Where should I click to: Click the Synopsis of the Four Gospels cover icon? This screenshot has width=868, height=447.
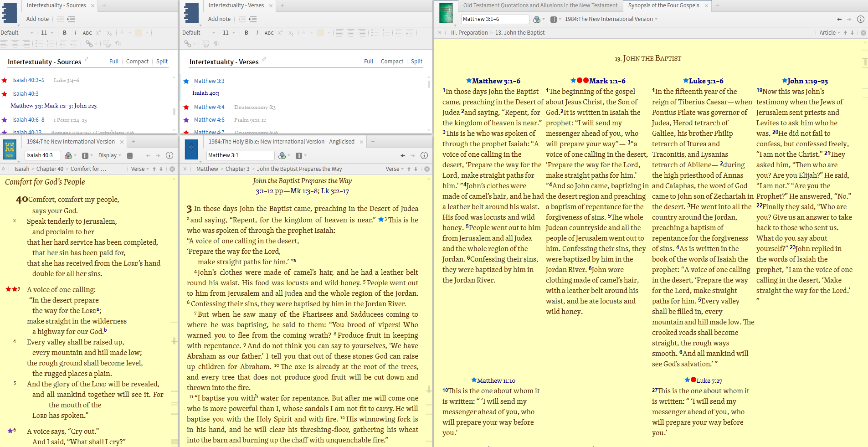click(446, 13)
